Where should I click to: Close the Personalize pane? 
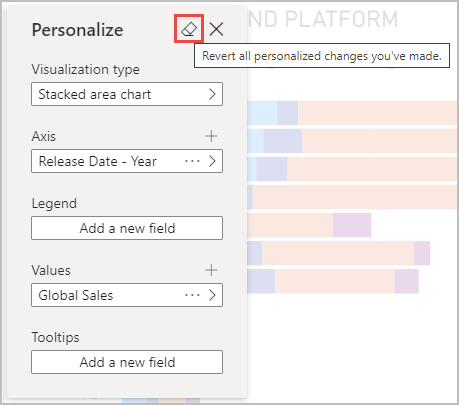[x=216, y=29]
